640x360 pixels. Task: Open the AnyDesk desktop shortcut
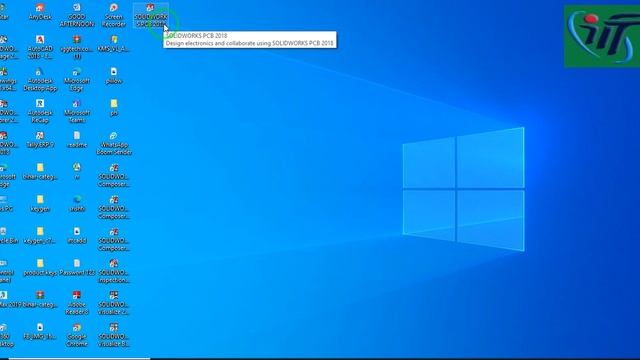click(x=40, y=12)
